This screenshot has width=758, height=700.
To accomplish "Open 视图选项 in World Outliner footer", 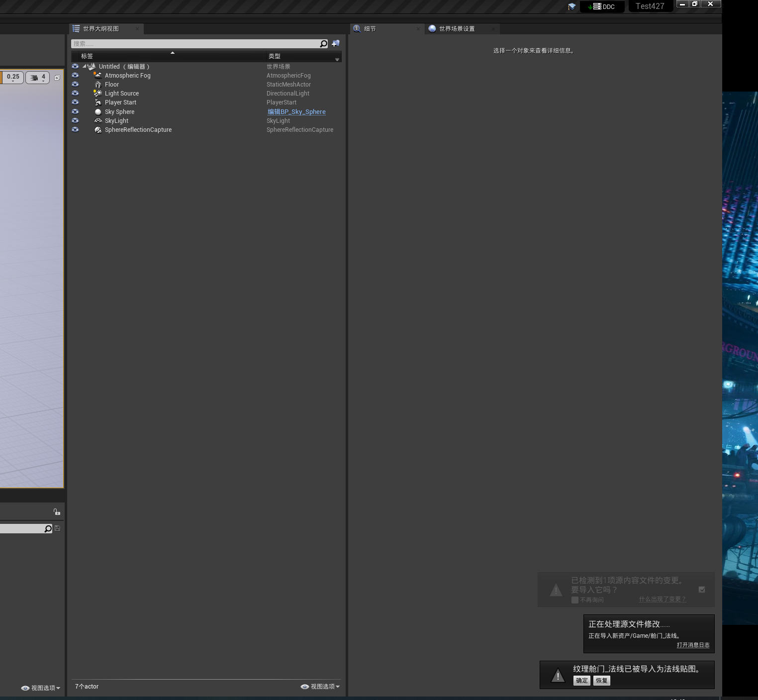I will [320, 687].
